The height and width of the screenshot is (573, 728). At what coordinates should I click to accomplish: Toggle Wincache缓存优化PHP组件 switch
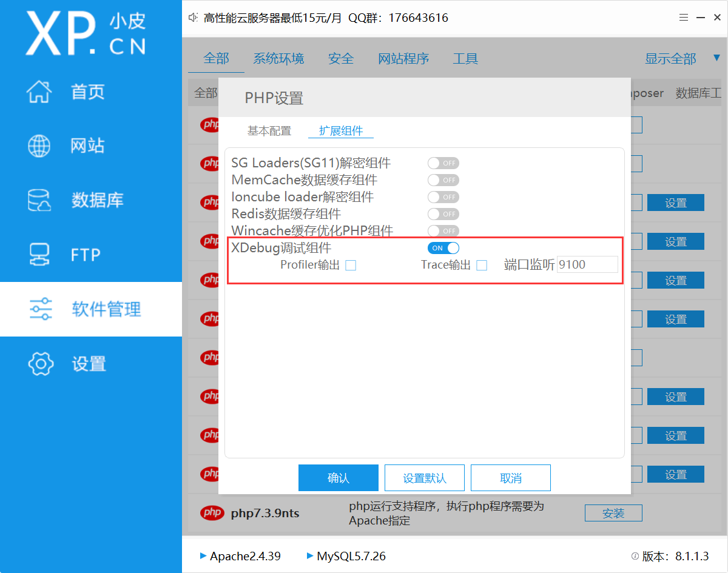tap(443, 231)
